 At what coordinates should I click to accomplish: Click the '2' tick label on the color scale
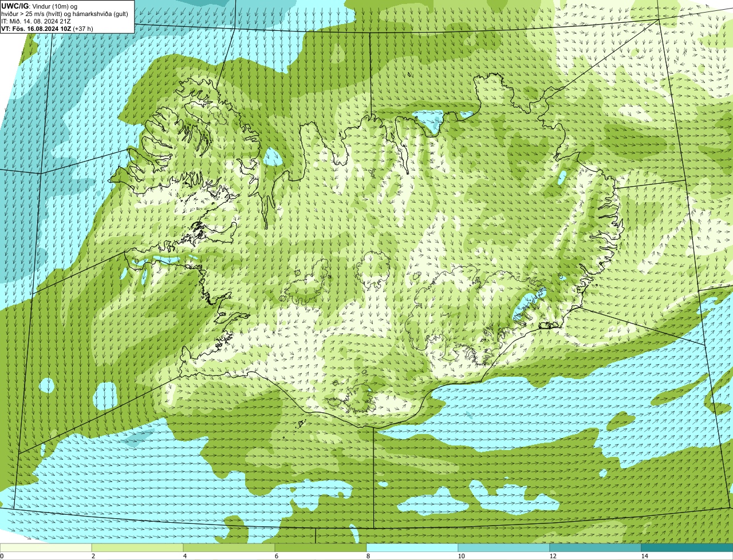(x=93, y=556)
